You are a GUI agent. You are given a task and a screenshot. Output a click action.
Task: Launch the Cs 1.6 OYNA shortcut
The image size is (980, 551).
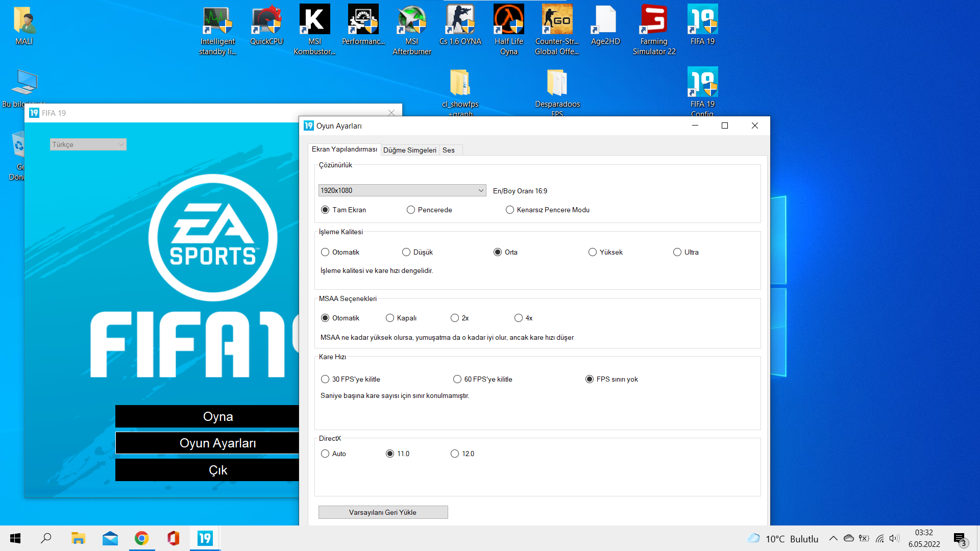coord(460,20)
